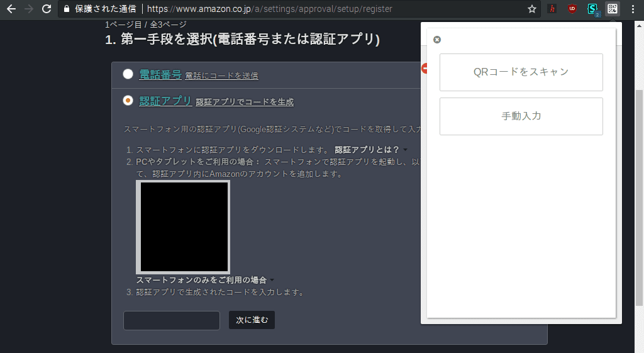Open the red h extension icon

(x=552, y=9)
